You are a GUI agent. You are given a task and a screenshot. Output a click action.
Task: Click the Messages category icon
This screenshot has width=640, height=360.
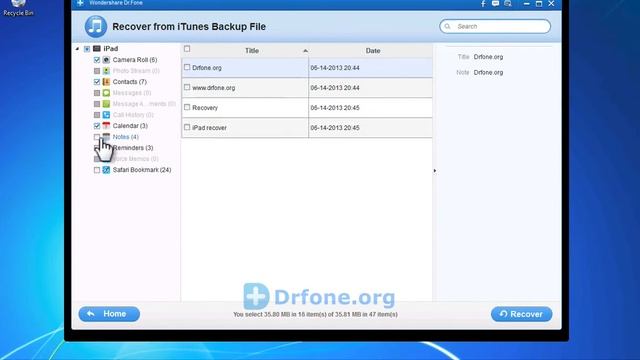pos(106,93)
